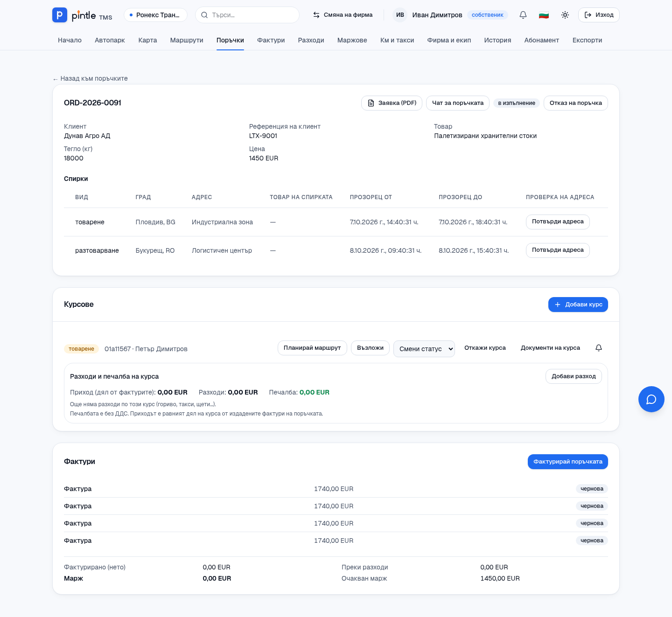Image resolution: width=672 pixels, height=617 pixels.
Task: Switch to the Карта tab
Action: pos(147,40)
